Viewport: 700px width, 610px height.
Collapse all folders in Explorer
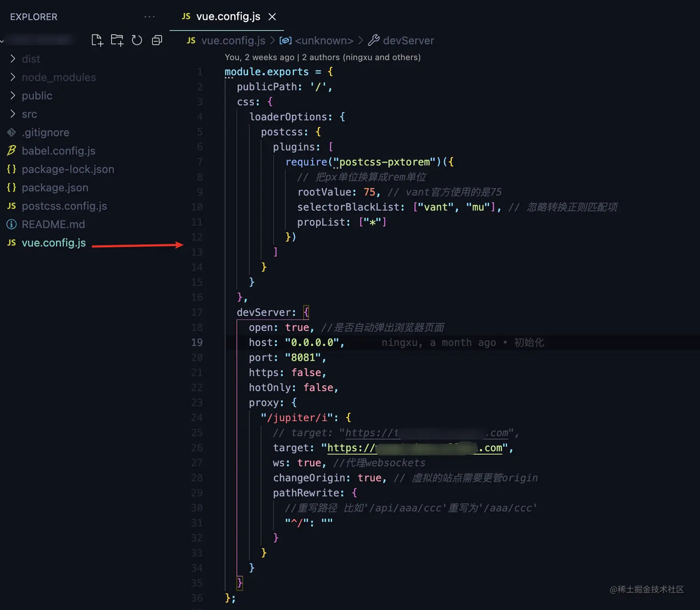[x=157, y=40]
